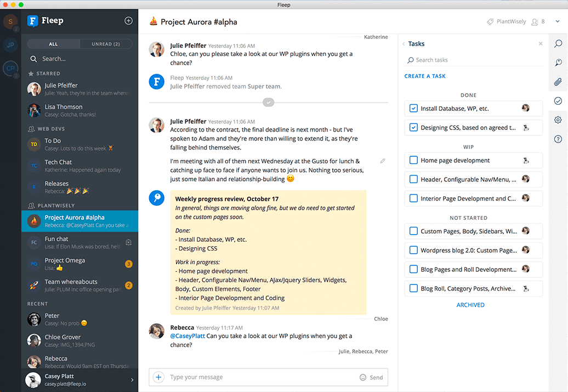
Task: Click Julie Pfeiffer's avatar on first message
Action: click(156, 49)
